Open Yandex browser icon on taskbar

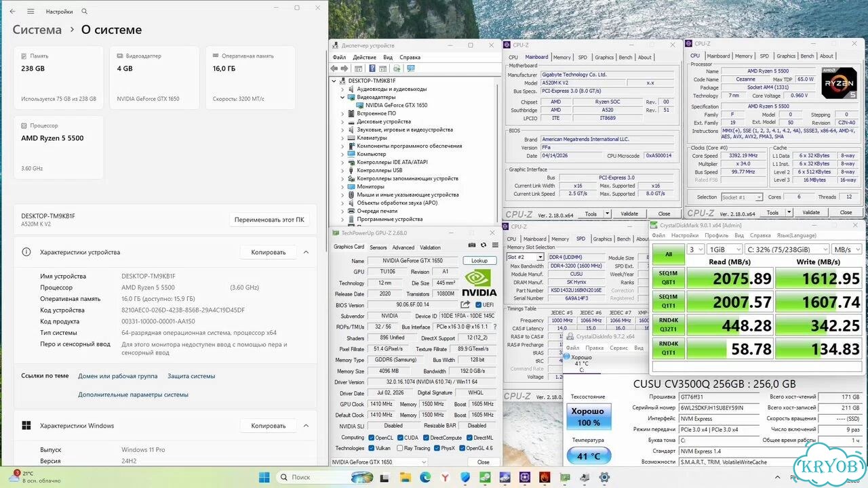[x=444, y=477]
